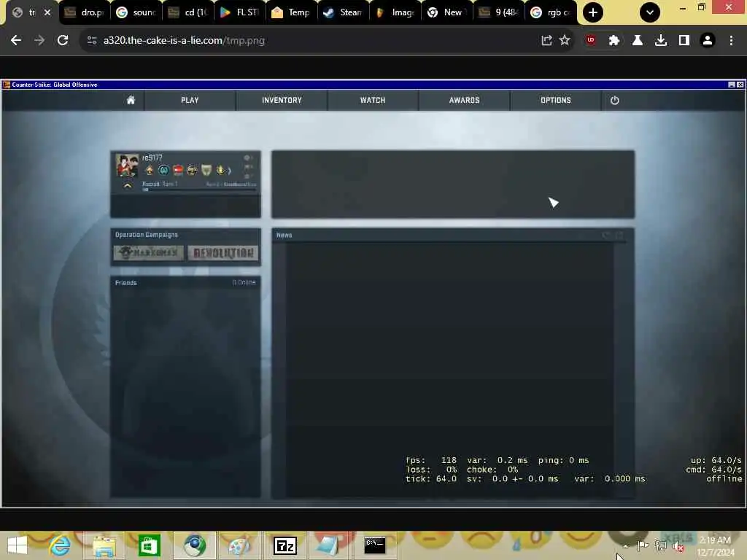Open Command Prompt from taskbar
This screenshot has height=560, width=747.
(375, 545)
